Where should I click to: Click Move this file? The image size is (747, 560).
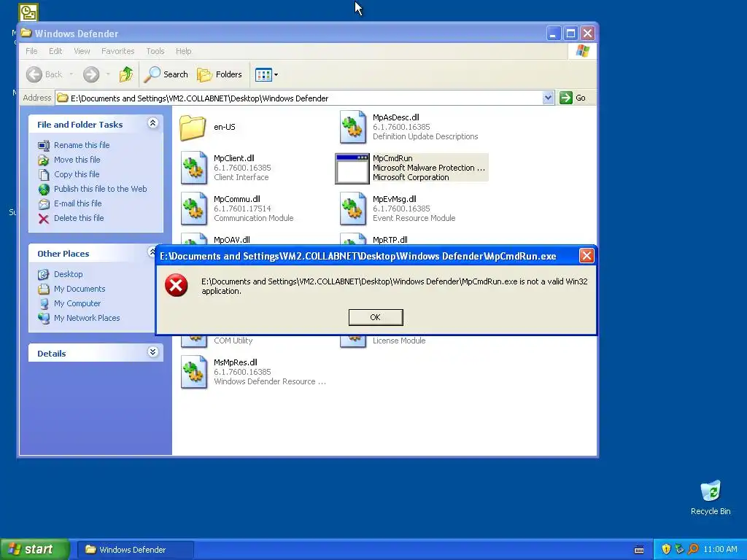tap(77, 160)
